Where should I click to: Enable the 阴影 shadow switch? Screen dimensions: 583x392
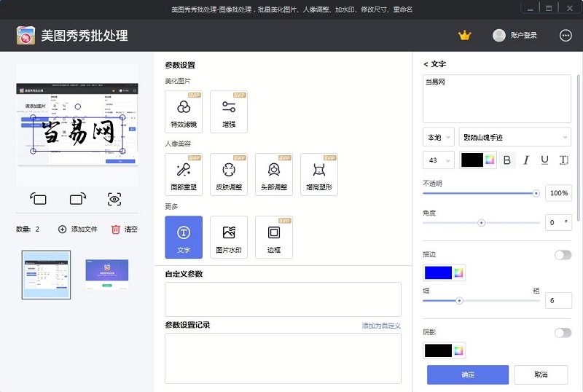(563, 332)
